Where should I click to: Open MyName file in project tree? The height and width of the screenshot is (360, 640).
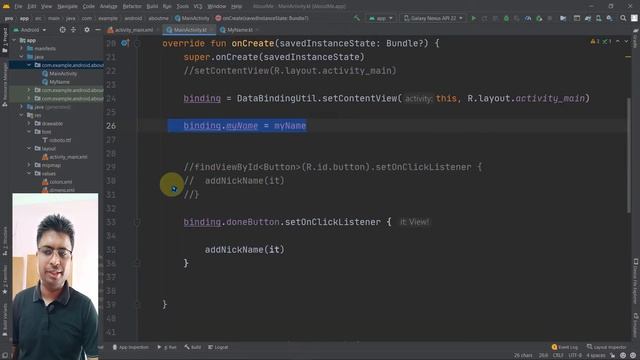point(56,82)
